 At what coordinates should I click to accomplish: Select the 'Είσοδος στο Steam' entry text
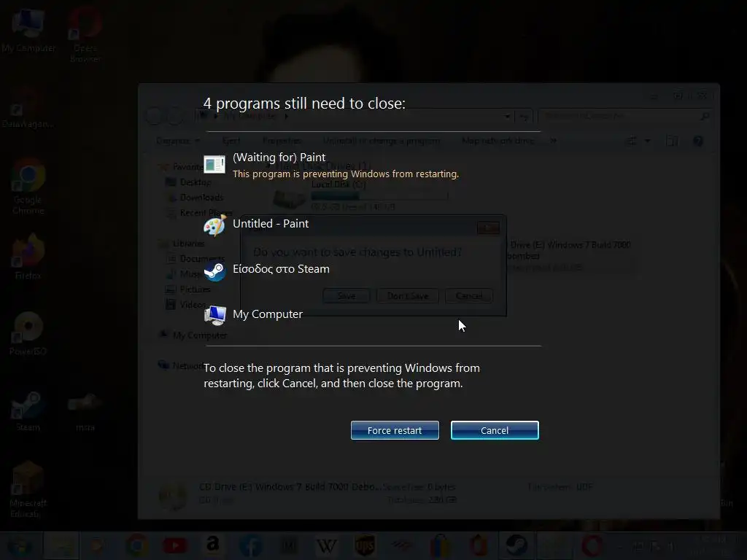(281, 268)
